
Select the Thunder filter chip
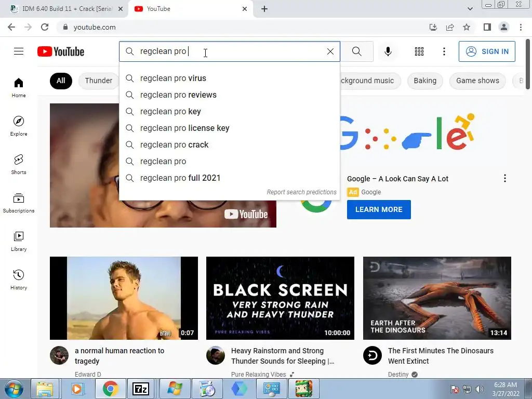pyautogui.click(x=98, y=81)
